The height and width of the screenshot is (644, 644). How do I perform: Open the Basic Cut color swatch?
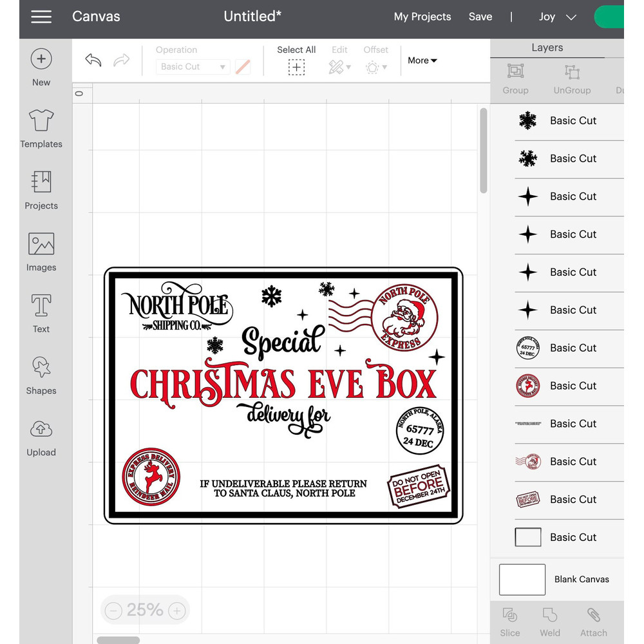pyautogui.click(x=243, y=66)
